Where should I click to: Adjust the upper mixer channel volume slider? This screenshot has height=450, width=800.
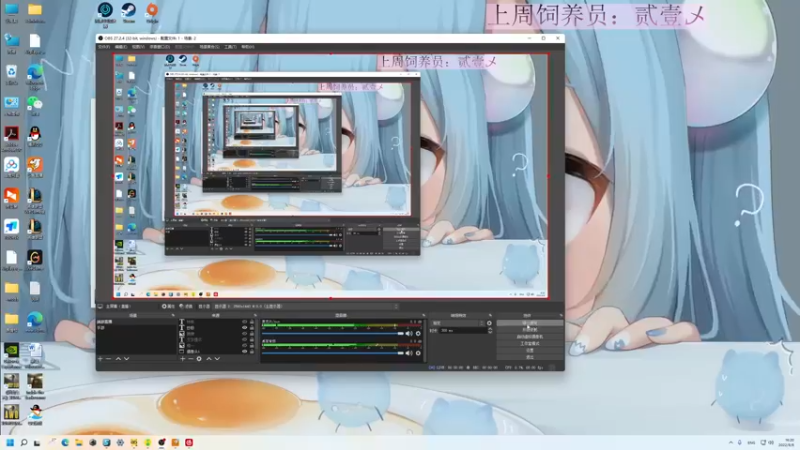click(333, 334)
